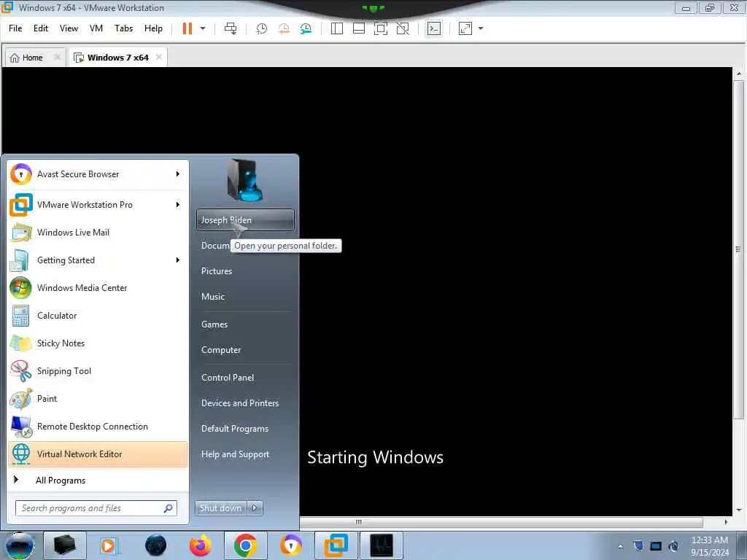Click the Windows Start orb
747x560 pixels.
pos(20,545)
